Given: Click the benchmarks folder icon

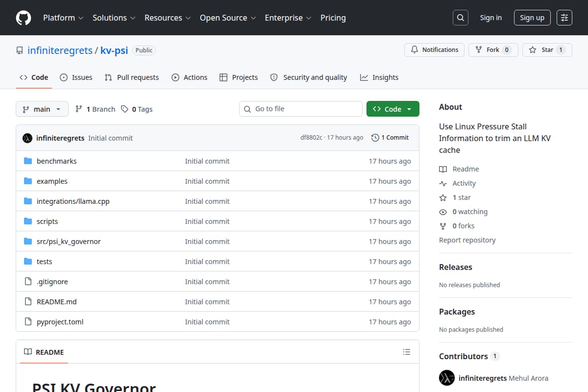Looking at the screenshot, I should (28, 161).
